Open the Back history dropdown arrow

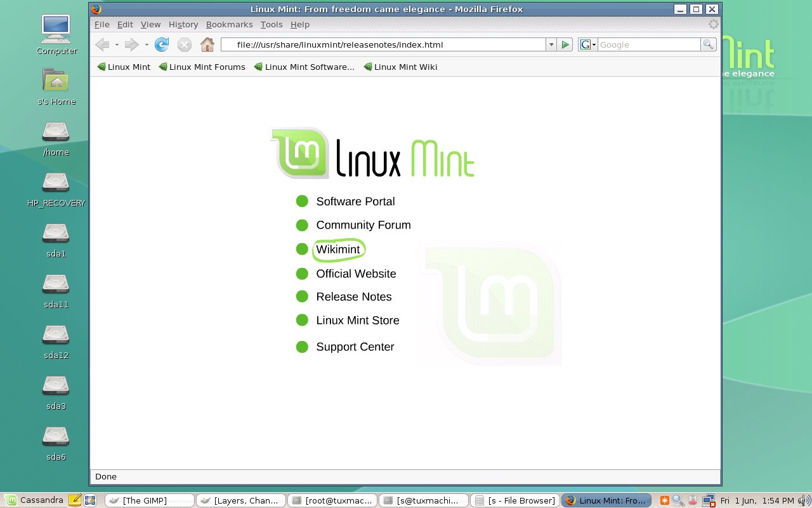click(117, 44)
